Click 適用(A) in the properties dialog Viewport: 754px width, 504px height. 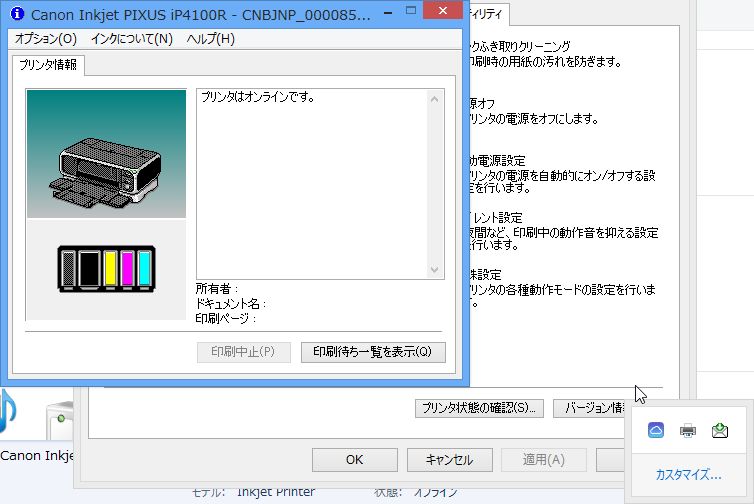pyautogui.click(x=544, y=460)
